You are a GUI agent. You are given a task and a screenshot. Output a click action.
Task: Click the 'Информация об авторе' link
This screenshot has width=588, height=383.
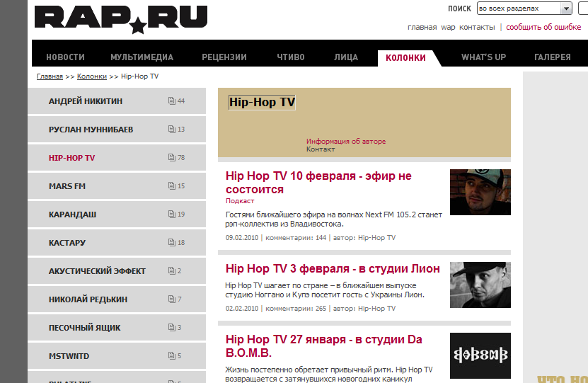346,141
